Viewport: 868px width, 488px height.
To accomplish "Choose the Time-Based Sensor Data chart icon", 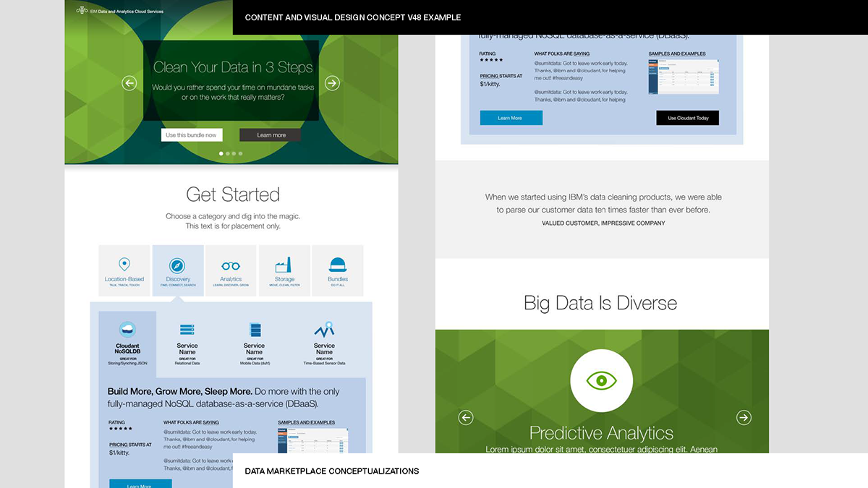I will pyautogui.click(x=324, y=329).
